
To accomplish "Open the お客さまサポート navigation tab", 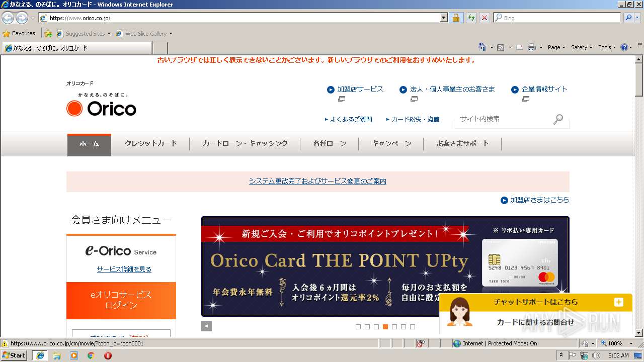I will pyautogui.click(x=462, y=143).
